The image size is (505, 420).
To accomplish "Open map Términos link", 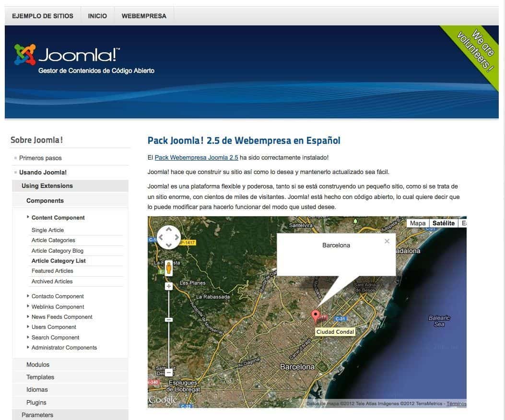I will pyautogui.click(x=457, y=404).
